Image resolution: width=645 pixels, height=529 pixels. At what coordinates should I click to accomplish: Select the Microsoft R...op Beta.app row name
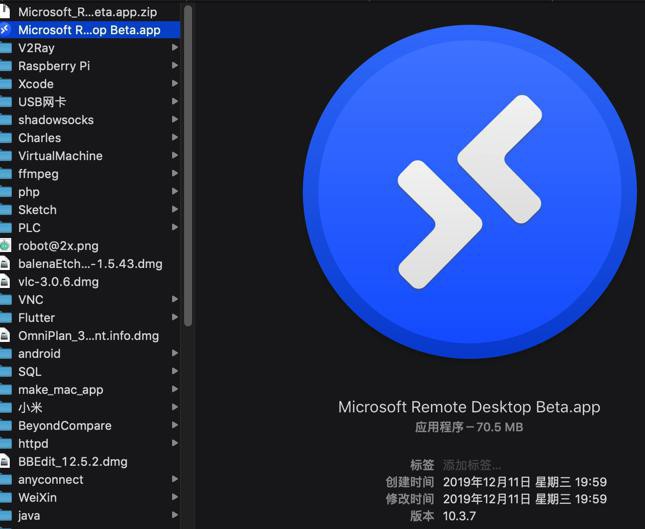coord(89,30)
